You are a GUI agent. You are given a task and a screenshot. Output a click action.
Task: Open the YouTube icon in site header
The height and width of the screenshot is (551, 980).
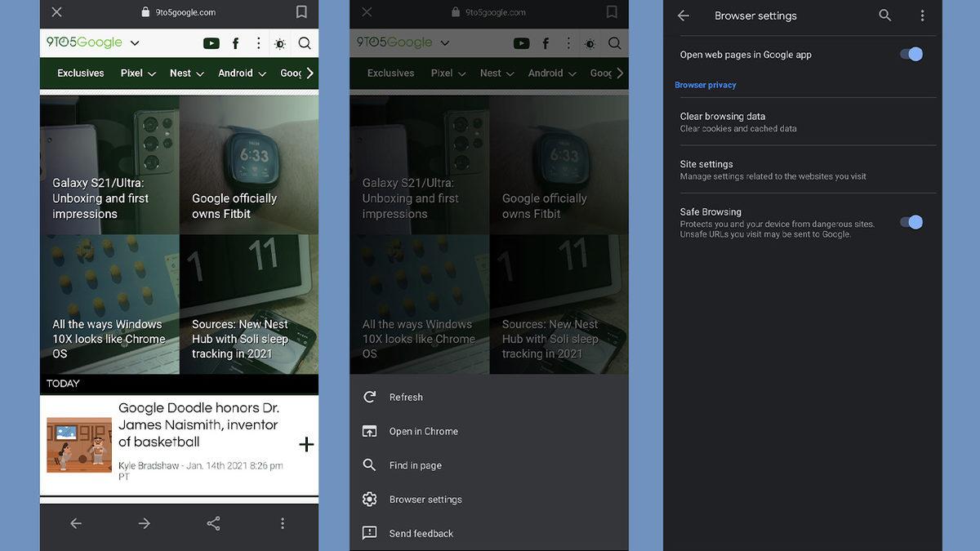[x=211, y=42]
